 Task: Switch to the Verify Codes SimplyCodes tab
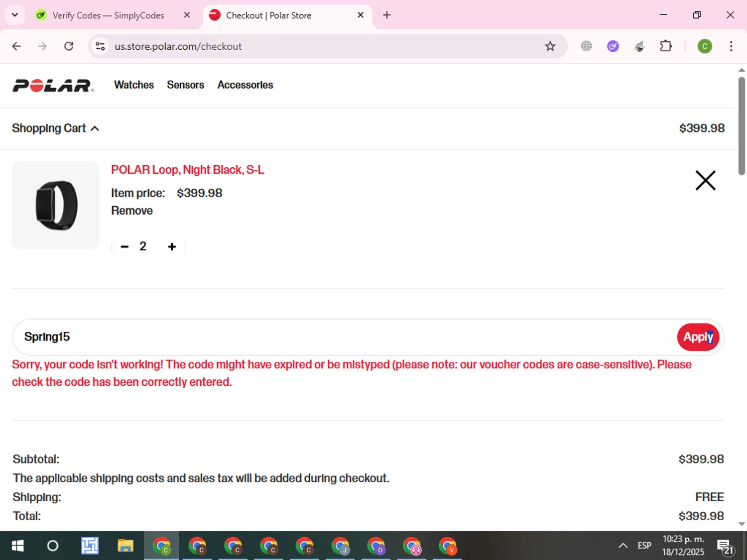coord(108,15)
